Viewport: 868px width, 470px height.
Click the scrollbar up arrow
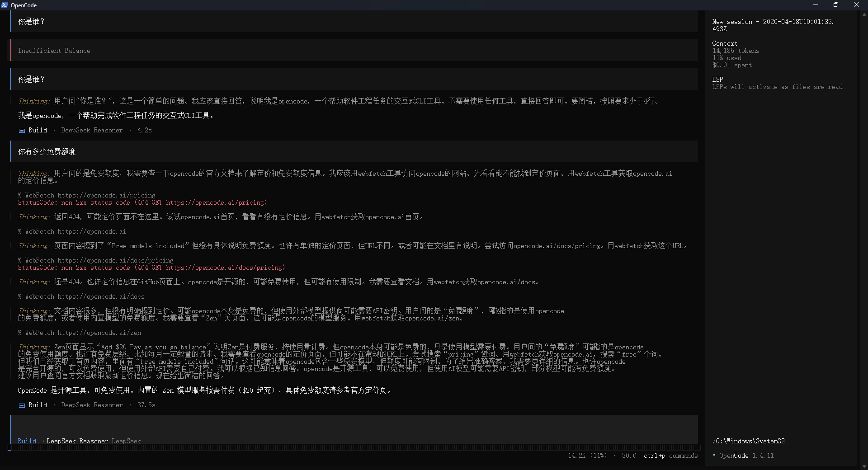point(864,14)
